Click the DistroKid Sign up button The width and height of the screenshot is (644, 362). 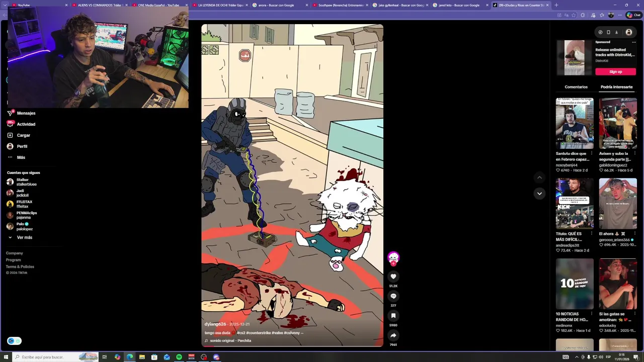coord(615,72)
